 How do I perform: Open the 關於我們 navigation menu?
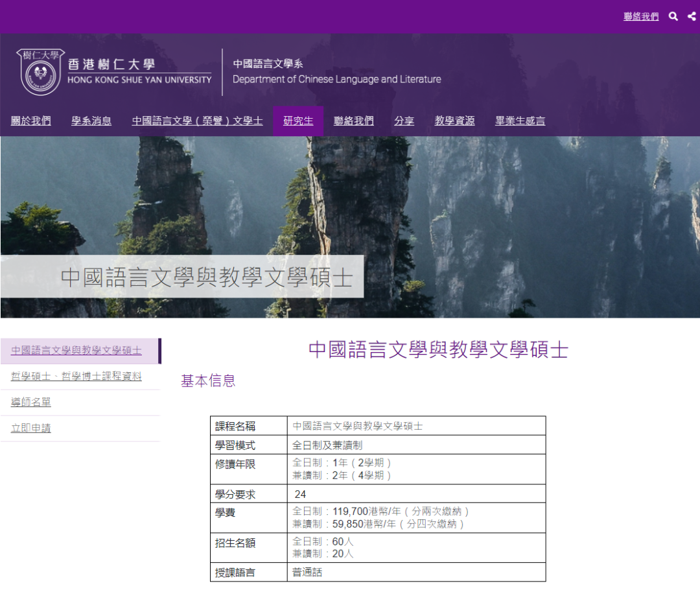31,121
